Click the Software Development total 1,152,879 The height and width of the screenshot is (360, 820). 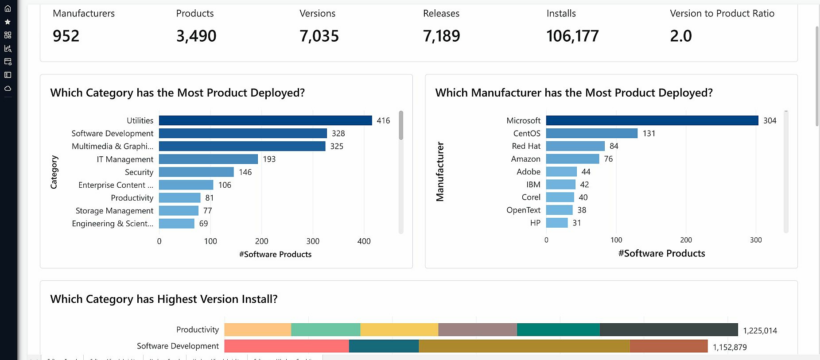pyautogui.click(x=730, y=346)
